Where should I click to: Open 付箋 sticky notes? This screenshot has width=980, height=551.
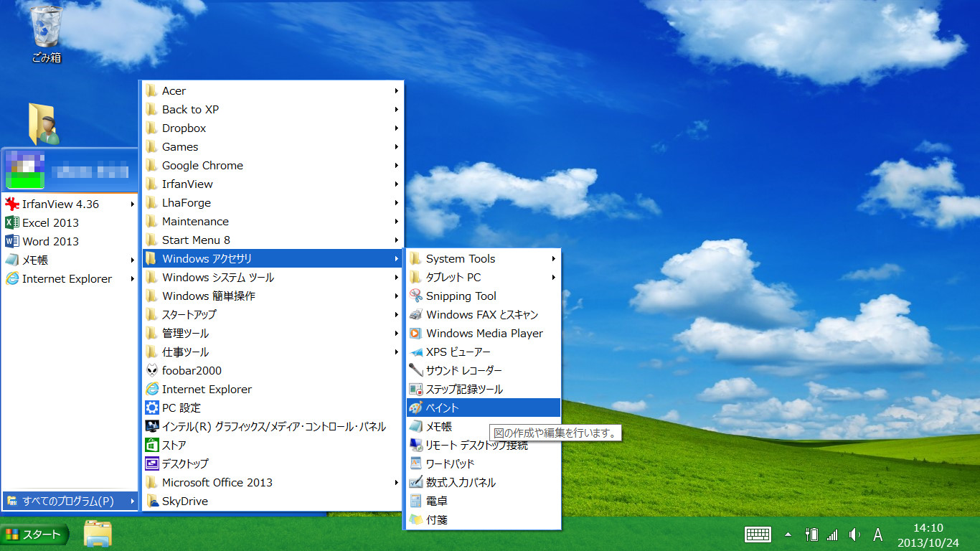click(x=483, y=519)
